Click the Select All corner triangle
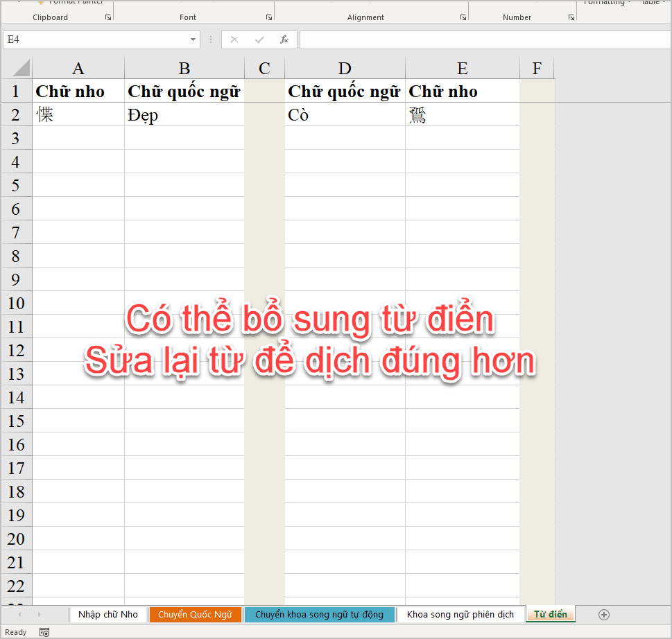The width and height of the screenshot is (672, 639). (x=21, y=68)
